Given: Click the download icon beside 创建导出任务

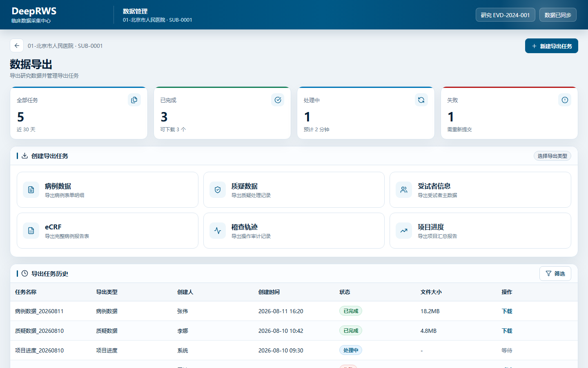Looking at the screenshot, I should 24,156.
